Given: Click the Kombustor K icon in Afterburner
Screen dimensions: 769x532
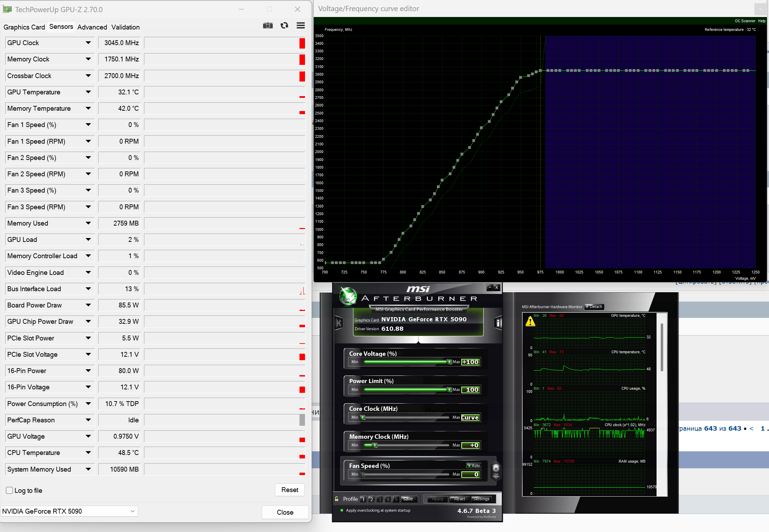Looking at the screenshot, I should (x=339, y=323).
